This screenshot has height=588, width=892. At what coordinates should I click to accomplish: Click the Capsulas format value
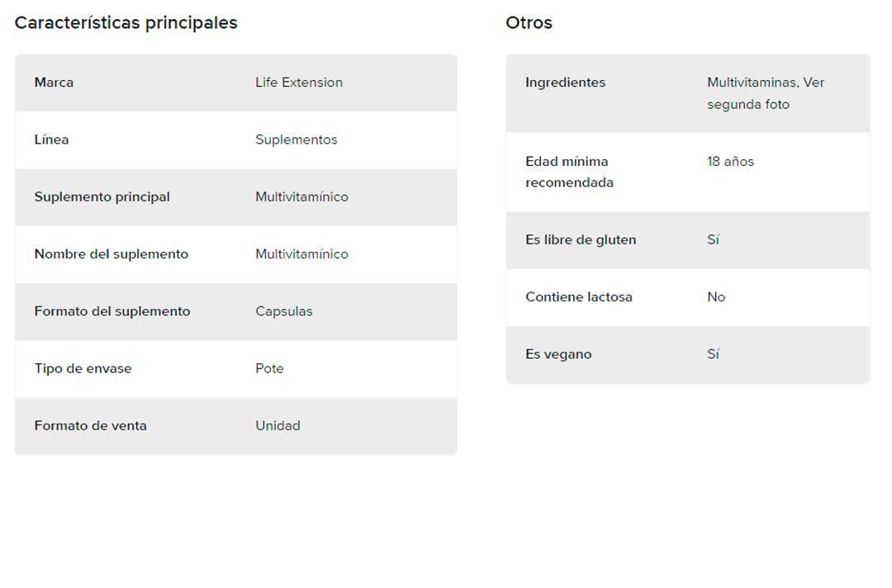tap(284, 311)
